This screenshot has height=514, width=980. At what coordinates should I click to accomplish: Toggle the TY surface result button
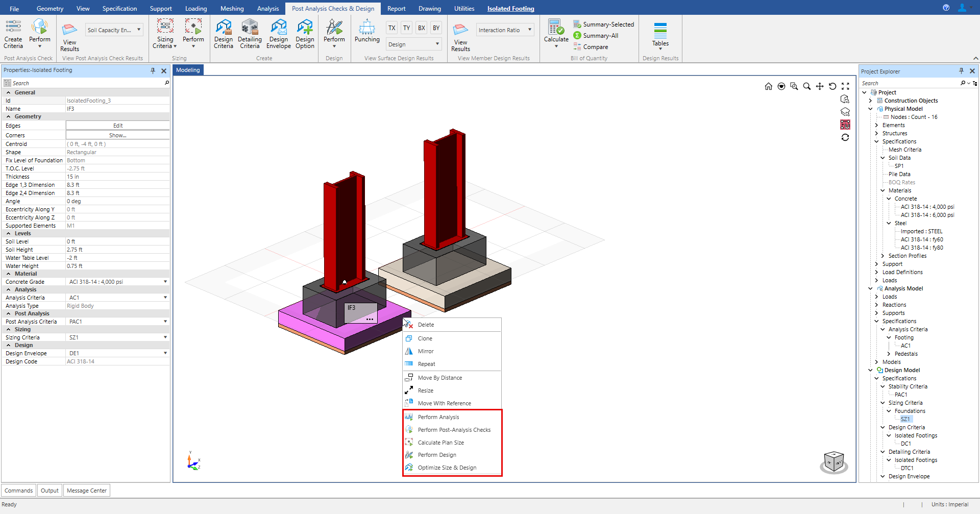point(406,28)
